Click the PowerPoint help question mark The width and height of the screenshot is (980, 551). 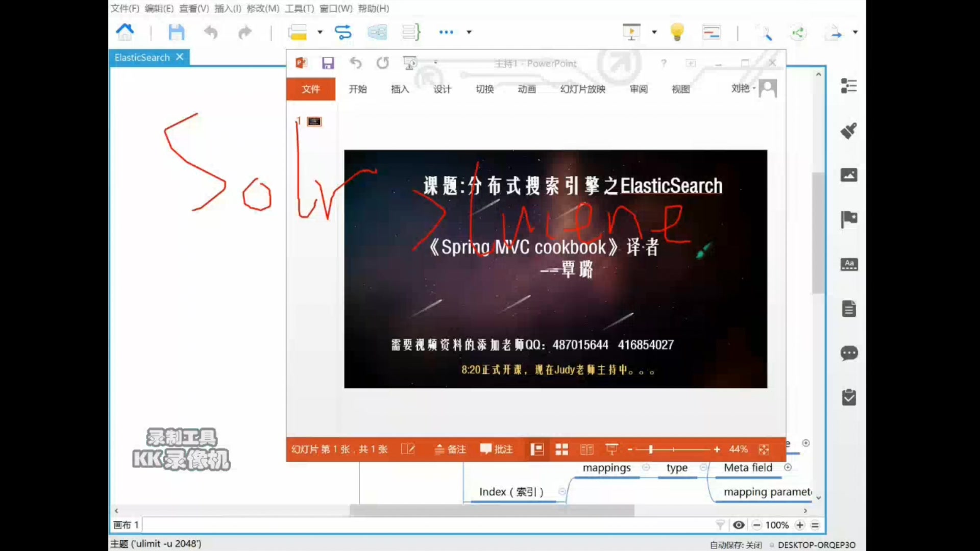664,63
